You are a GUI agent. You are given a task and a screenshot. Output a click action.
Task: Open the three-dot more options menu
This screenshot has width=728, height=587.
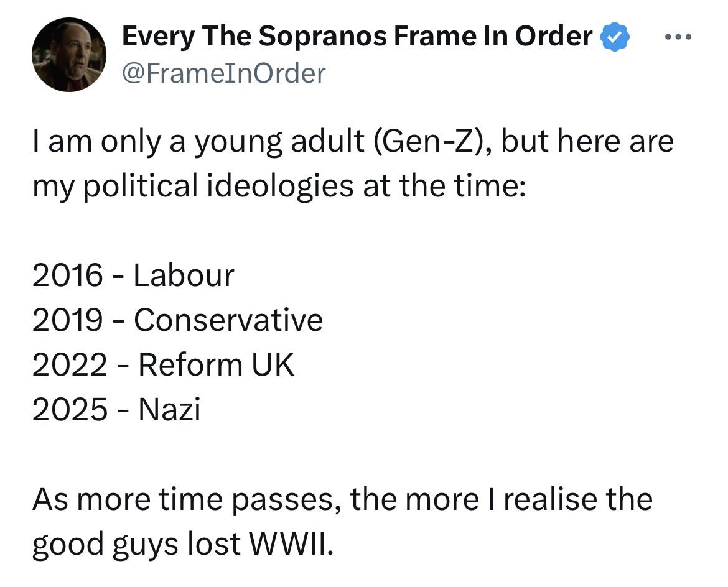point(678,38)
